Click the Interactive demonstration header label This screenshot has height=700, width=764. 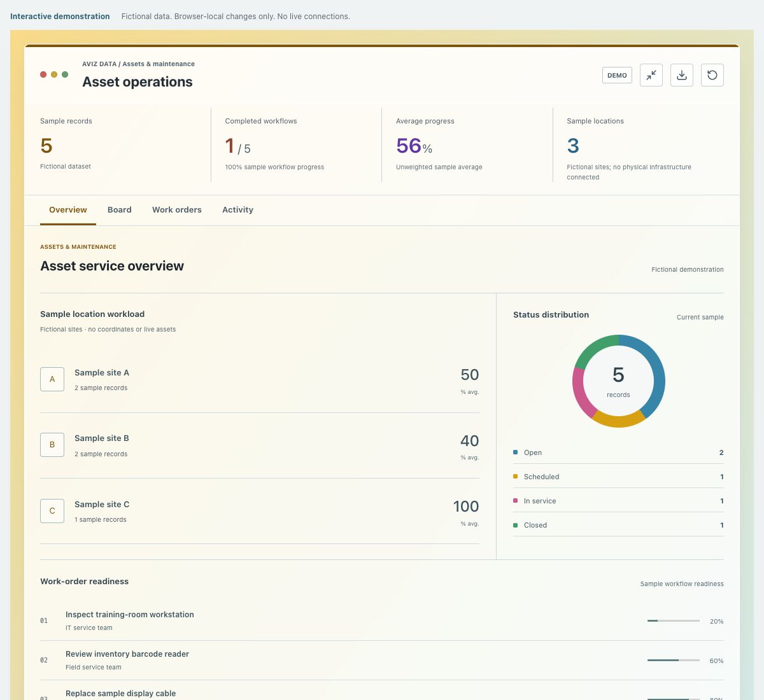pos(60,17)
